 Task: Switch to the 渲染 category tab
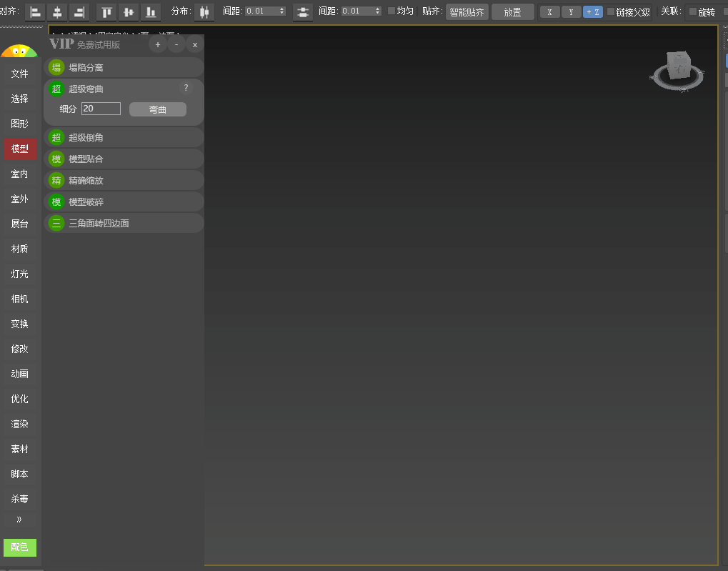click(20, 424)
